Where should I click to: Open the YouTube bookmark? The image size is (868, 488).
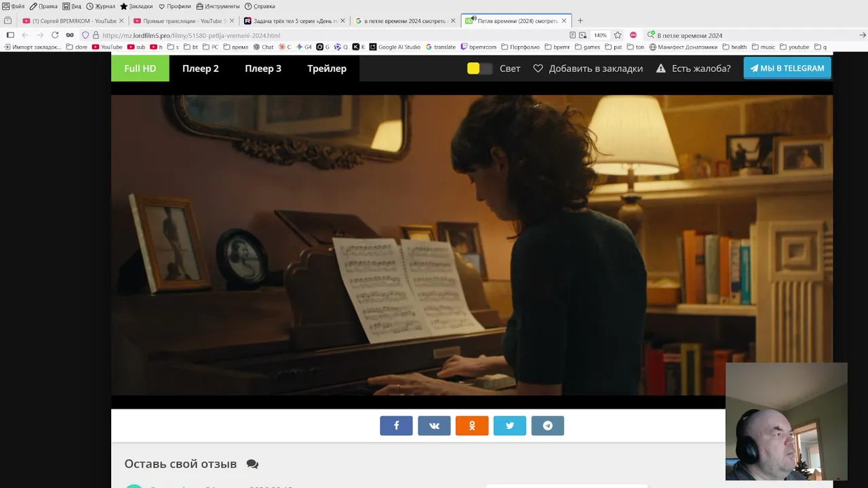pyautogui.click(x=106, y=47)
